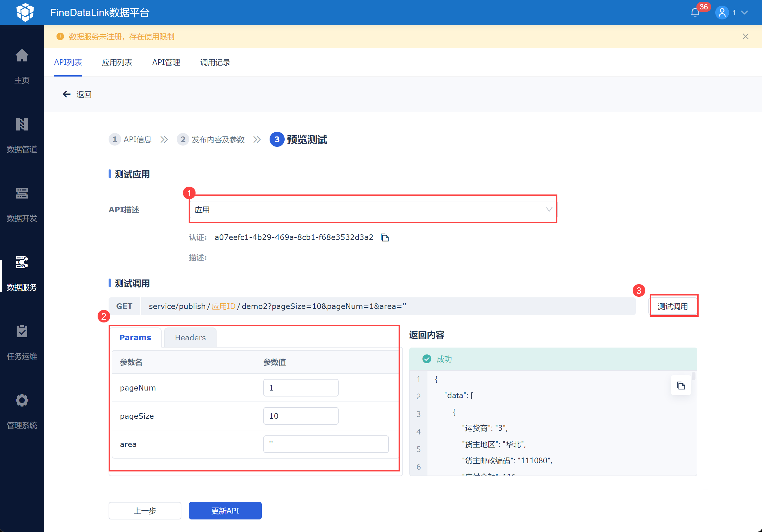This screenshot has height=532, width=762.
Task: Open the 数据管道 data pipeline icon
Action: click(x=22, y=125)
